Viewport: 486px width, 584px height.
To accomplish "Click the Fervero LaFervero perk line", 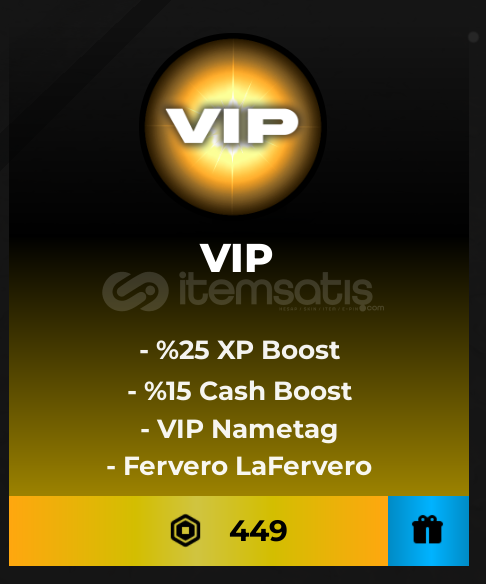I will click(239, 466).
